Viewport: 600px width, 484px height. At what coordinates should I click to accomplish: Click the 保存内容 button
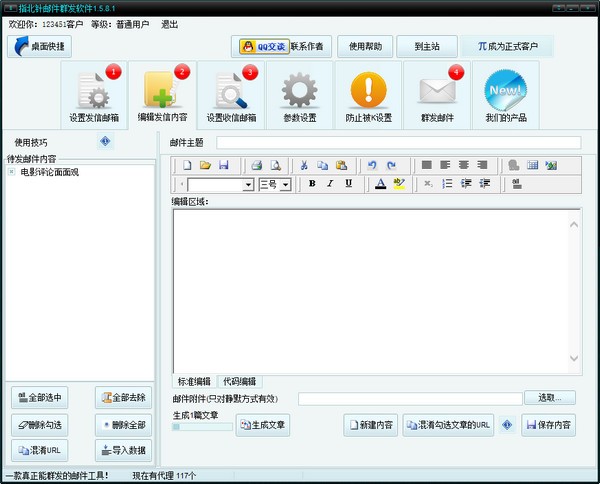tap(547, 425)
